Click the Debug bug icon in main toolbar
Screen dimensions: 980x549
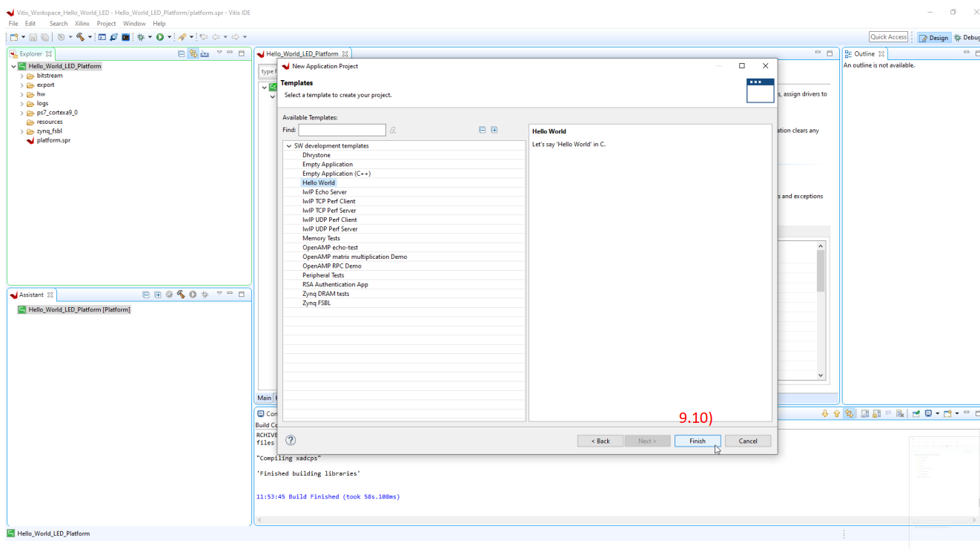(140, 37)
